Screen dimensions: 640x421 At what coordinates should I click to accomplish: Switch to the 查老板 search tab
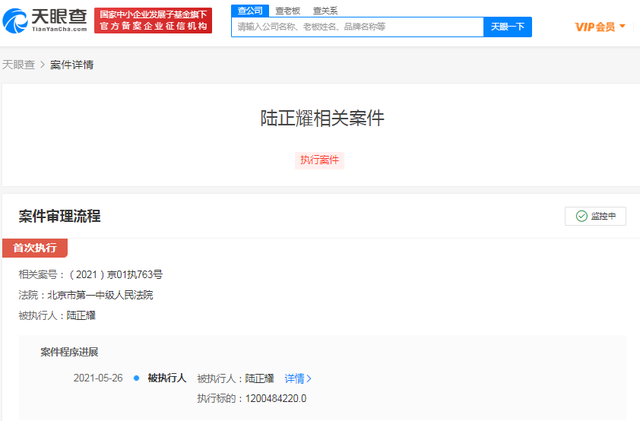(288, 10)
